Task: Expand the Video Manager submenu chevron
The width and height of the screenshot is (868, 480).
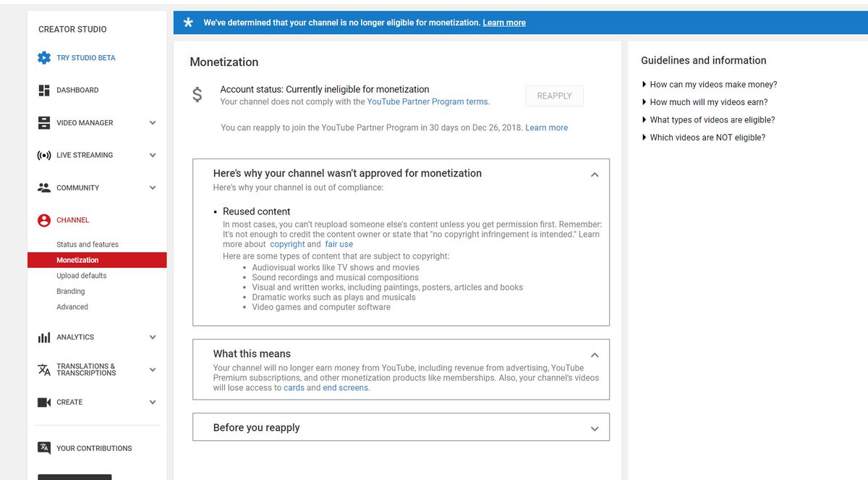Action: point(153,123)
